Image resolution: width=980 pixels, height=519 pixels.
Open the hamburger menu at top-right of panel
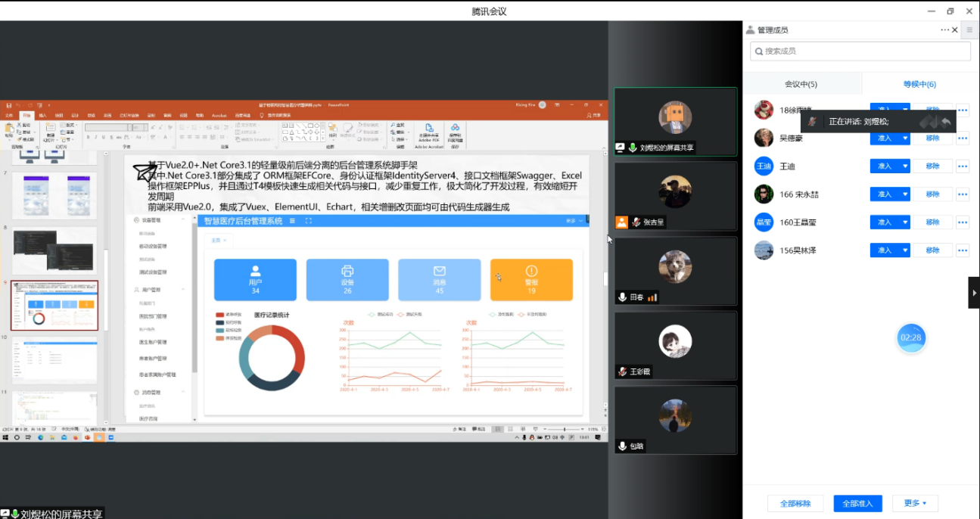click(x=969, y=30)
